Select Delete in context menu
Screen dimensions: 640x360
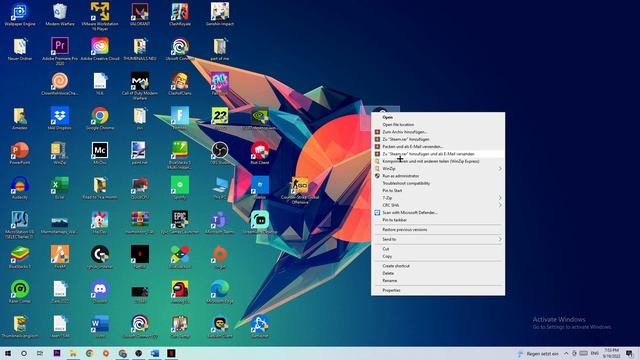438,273
